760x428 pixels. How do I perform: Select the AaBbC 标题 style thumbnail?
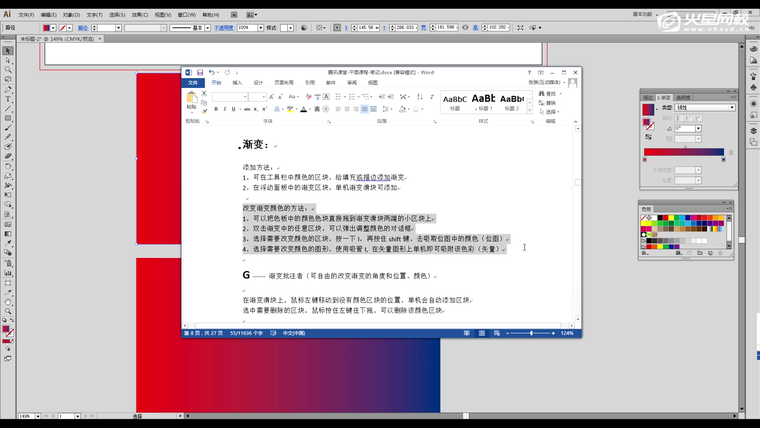(x=455, y=99)
